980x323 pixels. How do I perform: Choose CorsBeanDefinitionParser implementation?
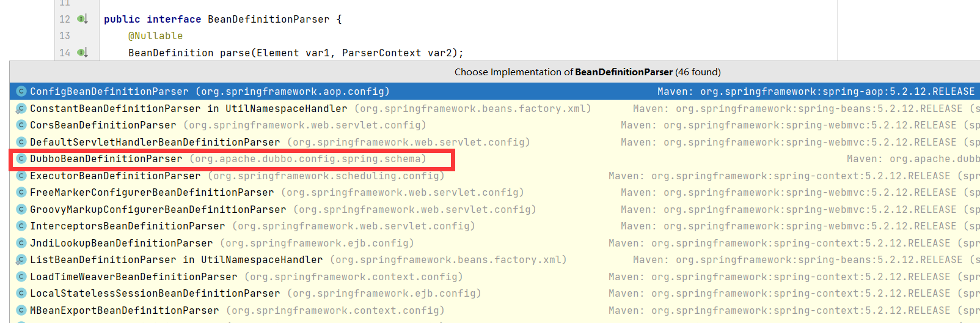tap(103, 125)
